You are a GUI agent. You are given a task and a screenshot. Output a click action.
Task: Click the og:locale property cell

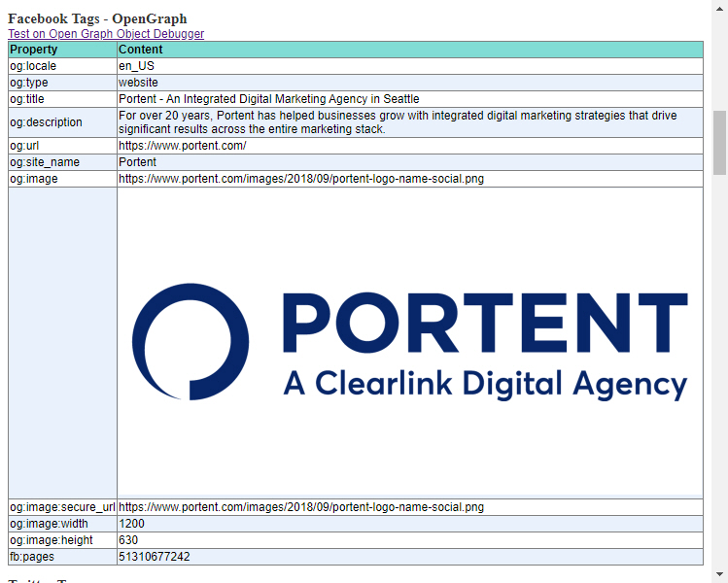click(x=62, y=66)
